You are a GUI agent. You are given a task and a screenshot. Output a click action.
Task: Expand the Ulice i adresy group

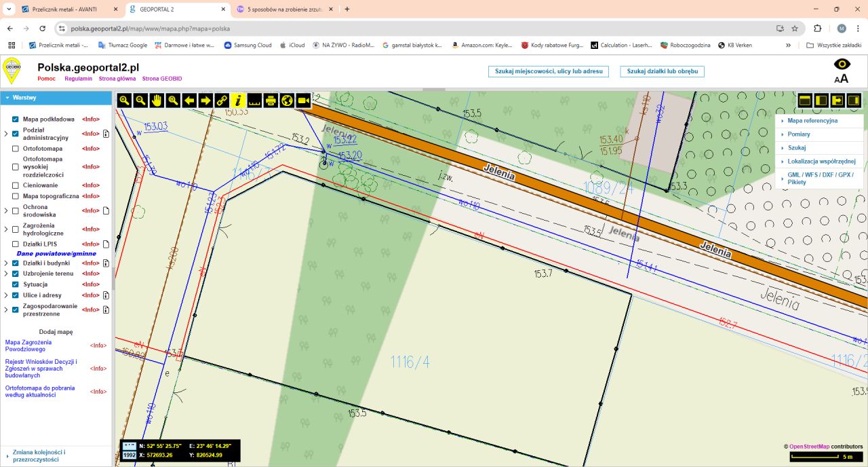[6, 295]
